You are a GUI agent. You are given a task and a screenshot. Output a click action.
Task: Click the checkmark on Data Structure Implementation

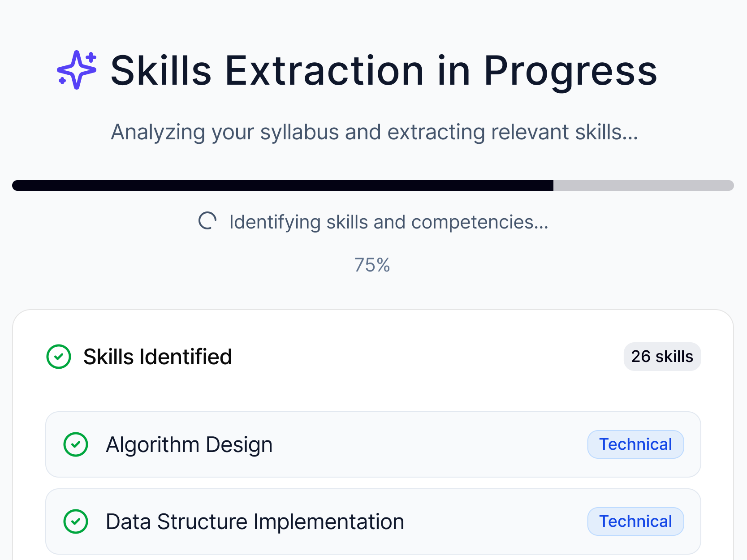point(77,521)
